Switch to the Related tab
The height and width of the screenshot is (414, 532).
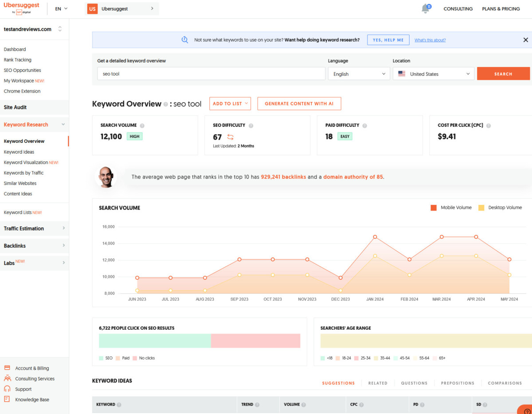coord(378,383)
